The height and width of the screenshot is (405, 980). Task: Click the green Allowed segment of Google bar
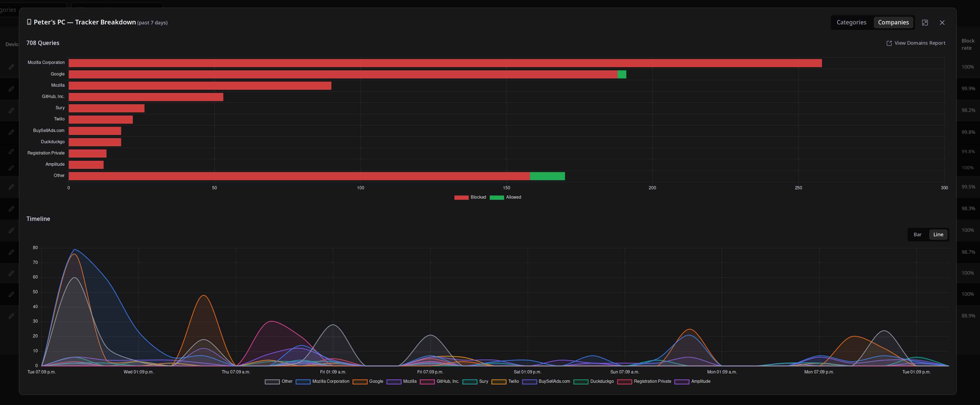[x=622, y=74]
